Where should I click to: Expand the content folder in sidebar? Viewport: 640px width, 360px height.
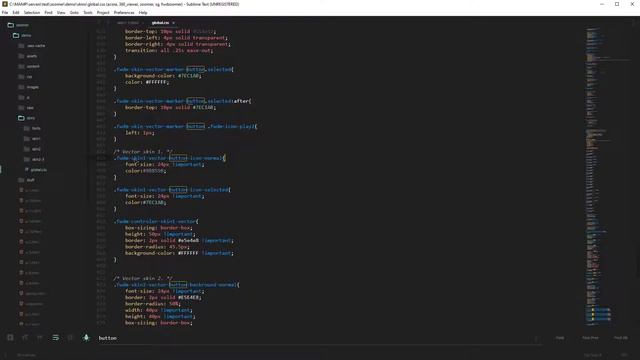click(x=21, y=66)
